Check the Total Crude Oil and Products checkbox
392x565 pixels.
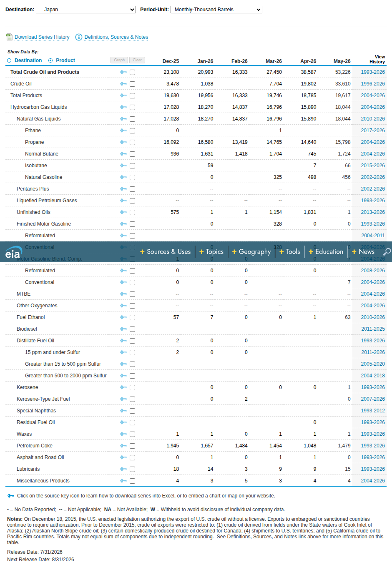(132, 72)
